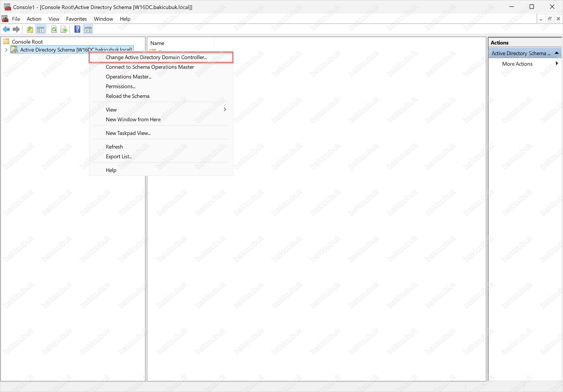Click Refresh in the context menu
Screen dimensions: 563x392
[x=161, y=147]
